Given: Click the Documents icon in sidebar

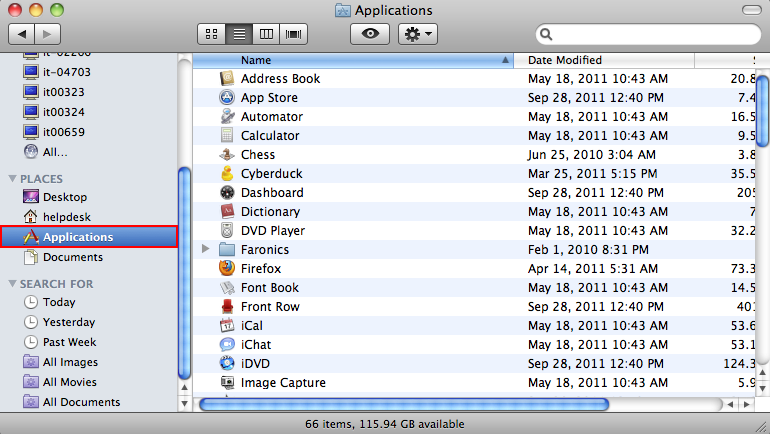Looking at the screenshot, I should pos(30,257).
